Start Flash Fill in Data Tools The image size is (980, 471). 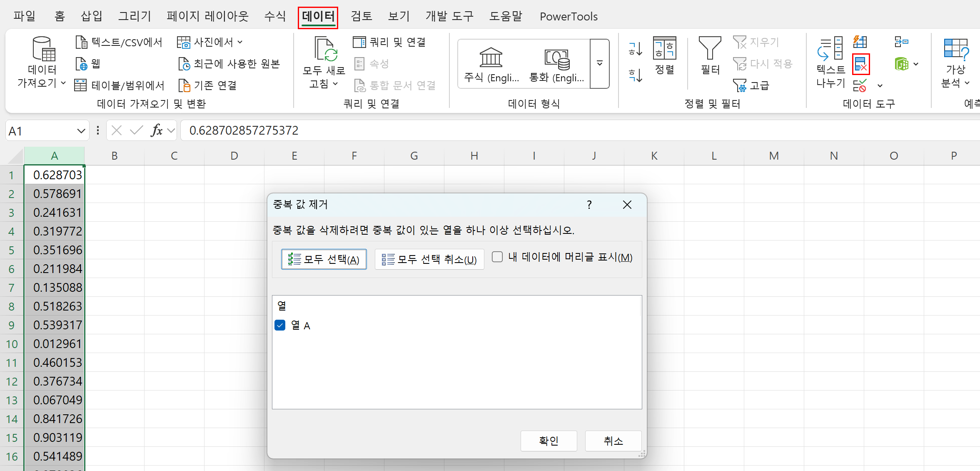click(859, 41)
